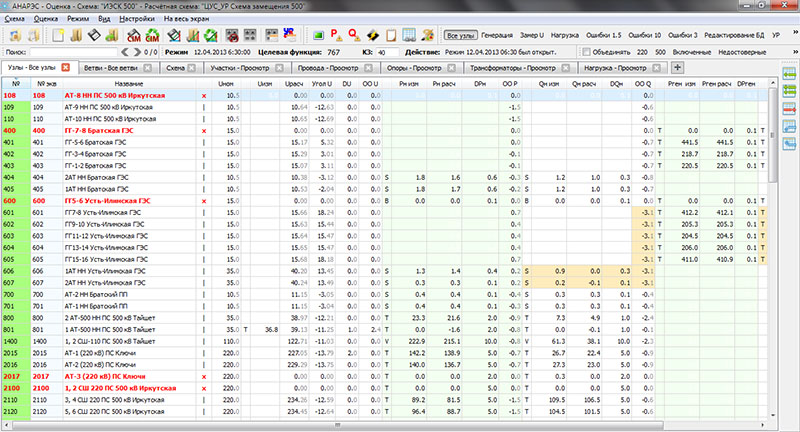Enable the Ошибки 10 filter
The image size is (800, 432).
[x=644, y=35]
